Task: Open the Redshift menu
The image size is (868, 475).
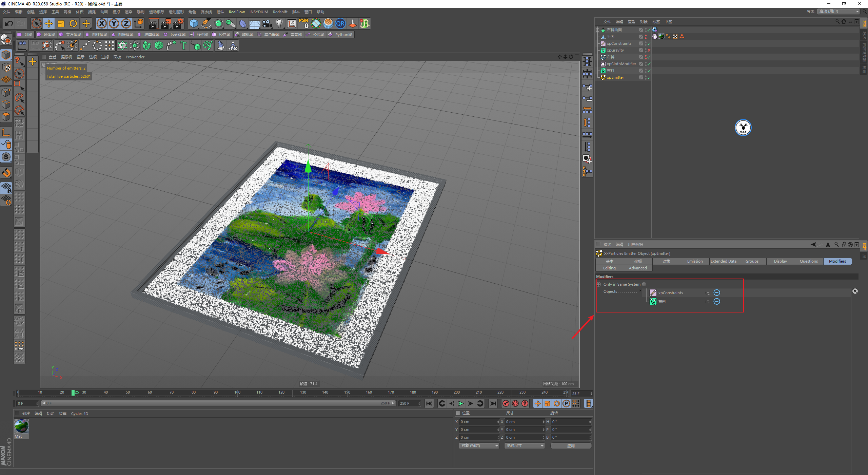Action: click(280, 12)
